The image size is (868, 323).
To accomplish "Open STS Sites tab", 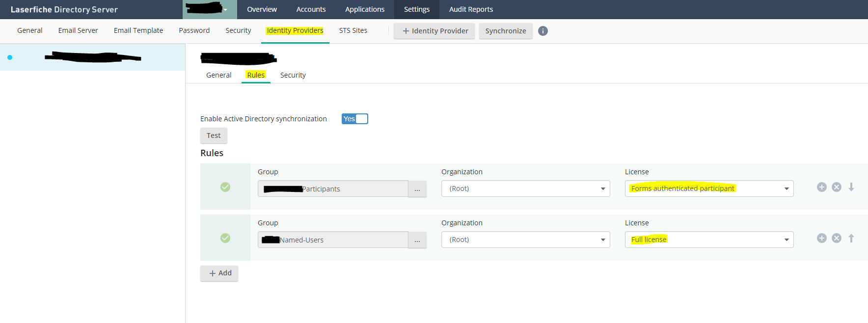I will pos(353,30).
